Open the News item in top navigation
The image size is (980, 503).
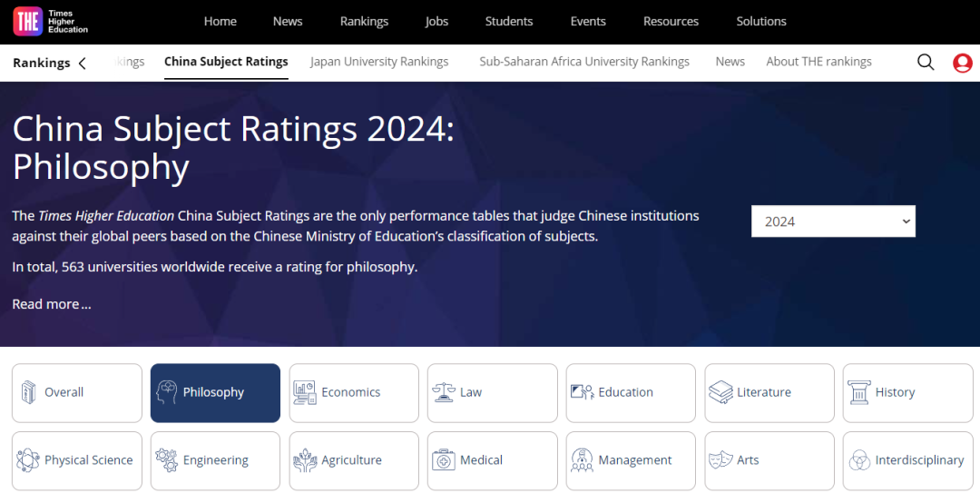288,21
